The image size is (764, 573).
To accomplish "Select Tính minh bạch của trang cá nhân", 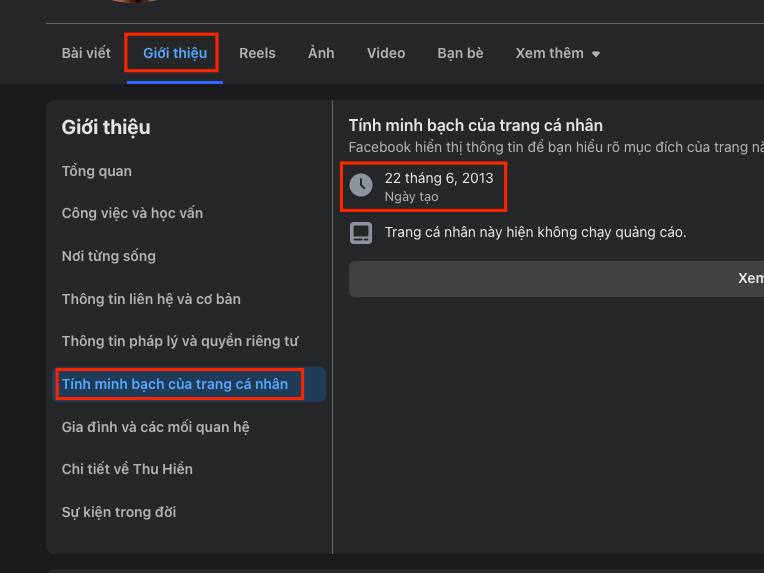I will point(189,384).
